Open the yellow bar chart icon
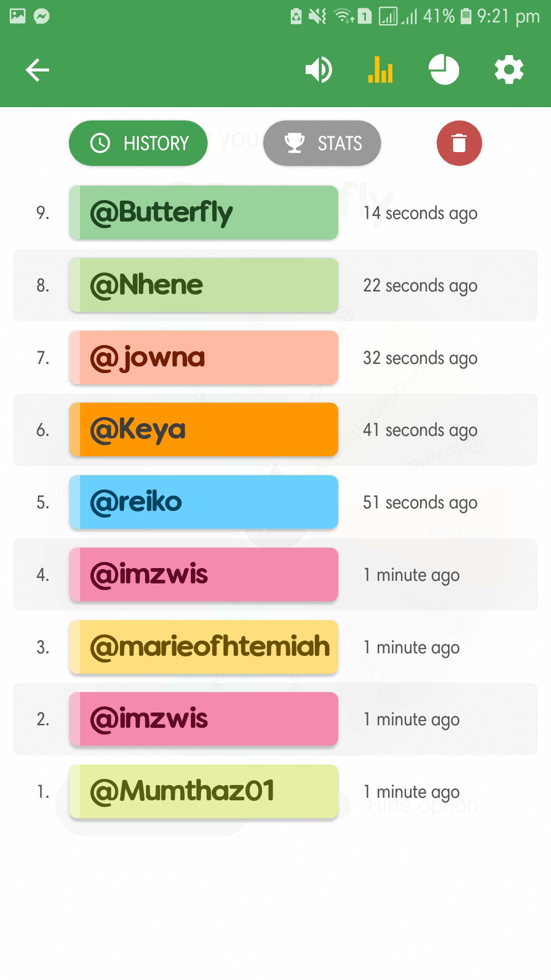551x980 pixels. (x=381, y=70)
